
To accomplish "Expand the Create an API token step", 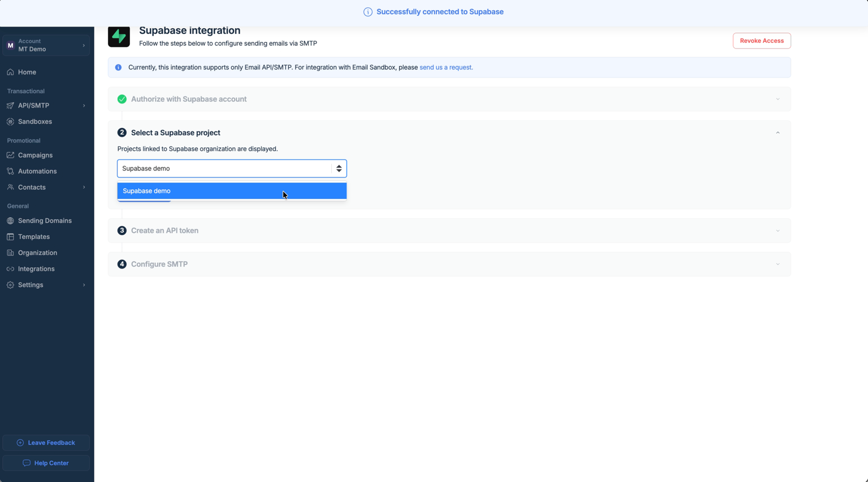I will 778,231.
